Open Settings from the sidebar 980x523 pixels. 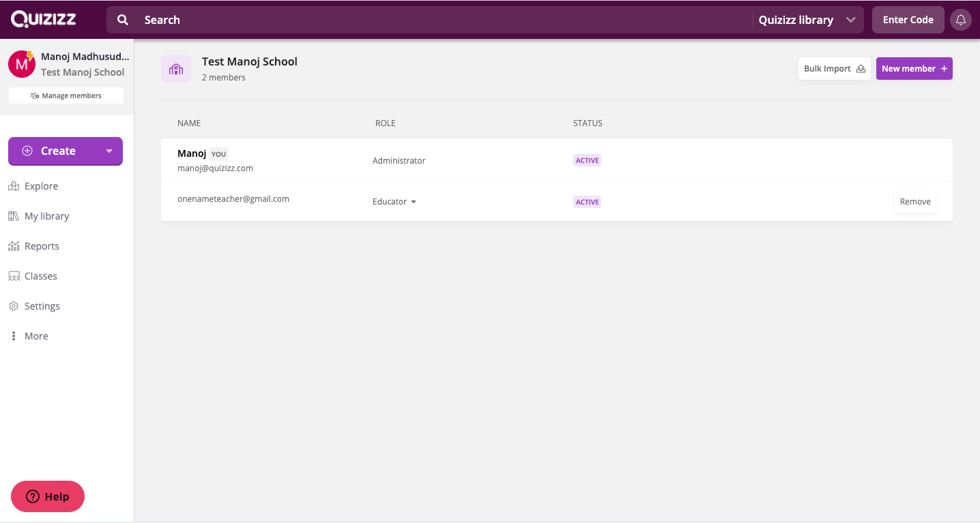coord(42,306)
